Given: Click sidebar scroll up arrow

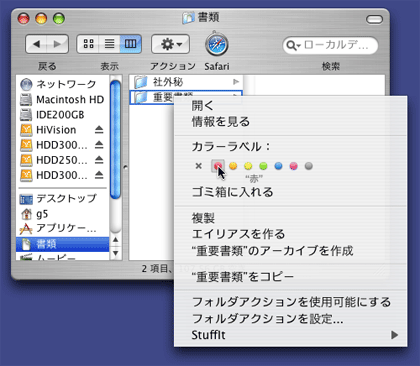Looking at the screenshot, I should [x=115, y=240].
